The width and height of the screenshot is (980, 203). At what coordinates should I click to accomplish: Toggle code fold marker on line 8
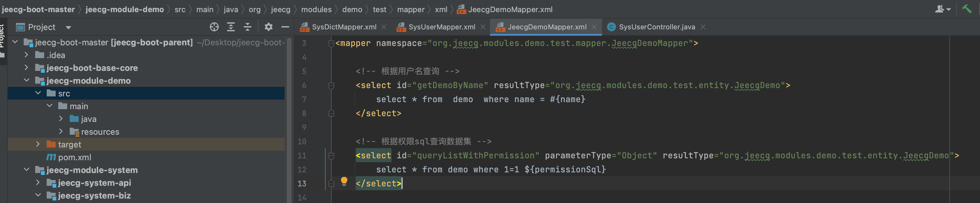331,113
